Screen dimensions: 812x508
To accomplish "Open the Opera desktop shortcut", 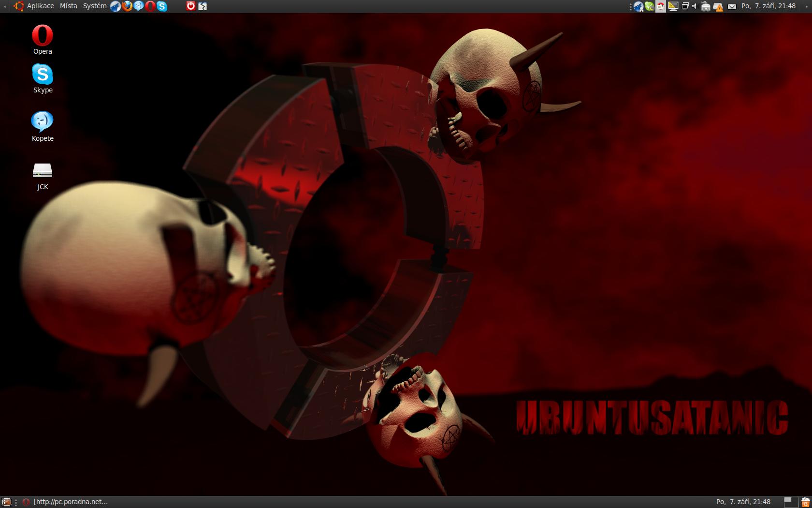I will 43,39.
